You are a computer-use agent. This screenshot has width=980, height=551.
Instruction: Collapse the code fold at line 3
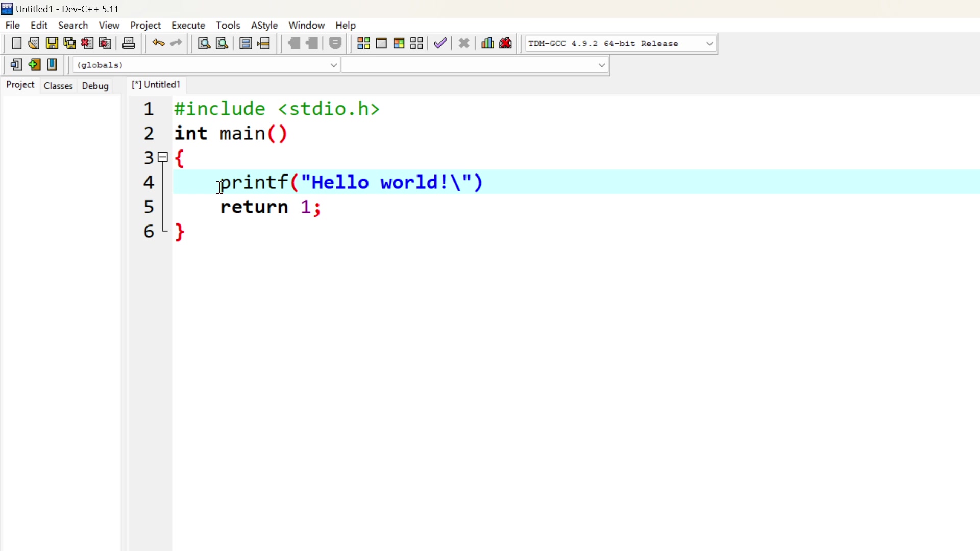point(163,157)
